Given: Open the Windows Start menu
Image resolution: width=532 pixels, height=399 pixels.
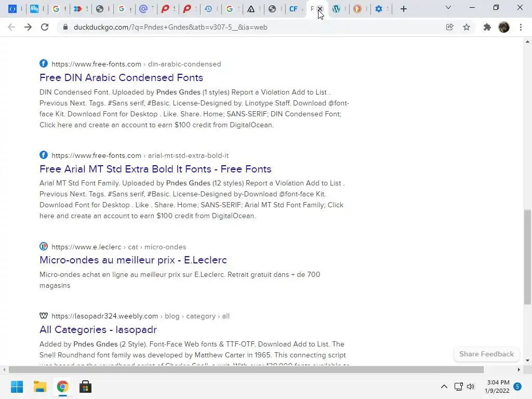Looking at the screenshot, I should tap(17, 387).
